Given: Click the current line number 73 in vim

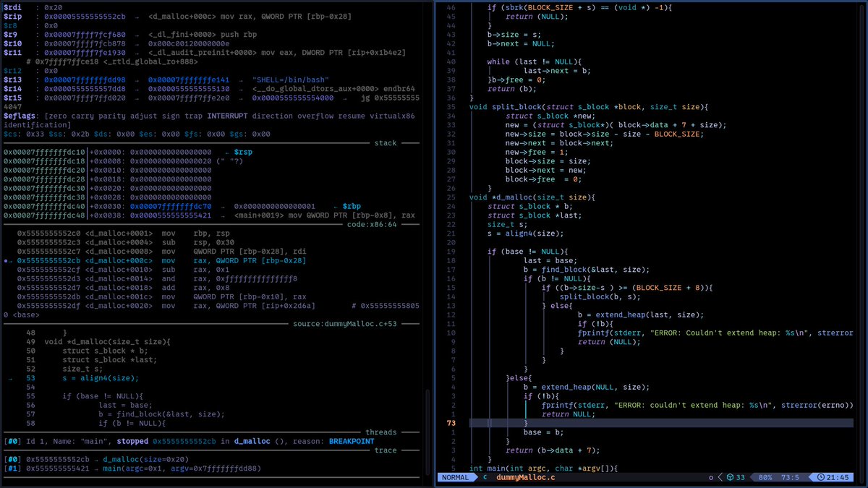Looking at the screenshot, I should [451, 423].
